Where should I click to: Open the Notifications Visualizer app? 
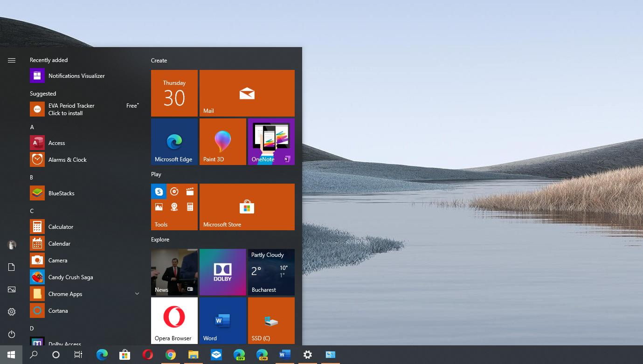(85, 76)
